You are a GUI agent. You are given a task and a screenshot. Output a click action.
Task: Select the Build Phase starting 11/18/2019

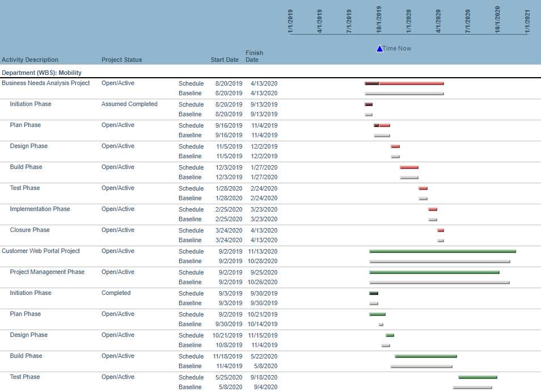pos(26,356)
